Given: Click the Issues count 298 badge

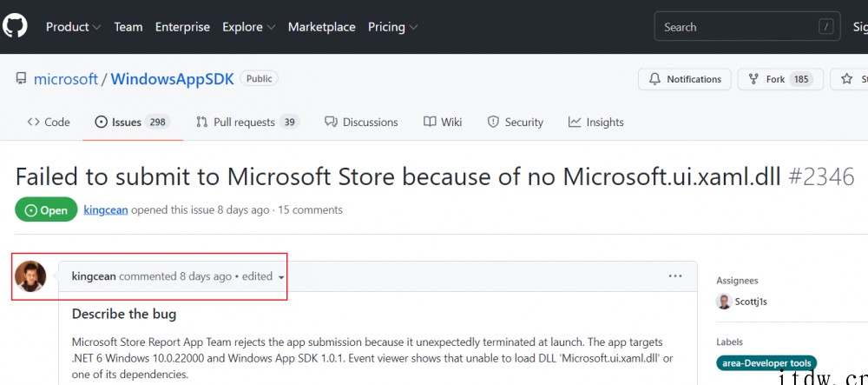Looking at the screenshot, I should tap(158, 122).
